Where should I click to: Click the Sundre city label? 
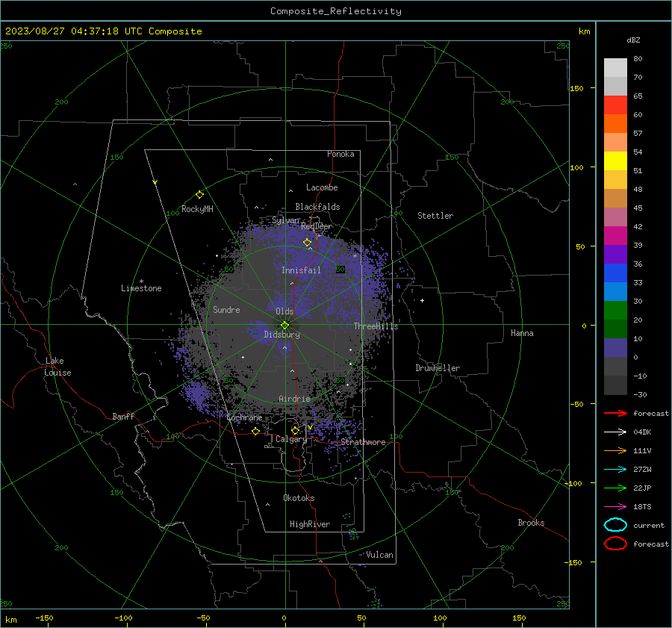226,310
